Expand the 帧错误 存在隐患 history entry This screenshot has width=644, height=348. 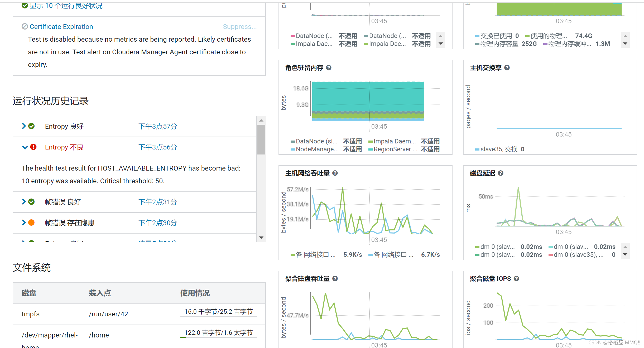24,223
